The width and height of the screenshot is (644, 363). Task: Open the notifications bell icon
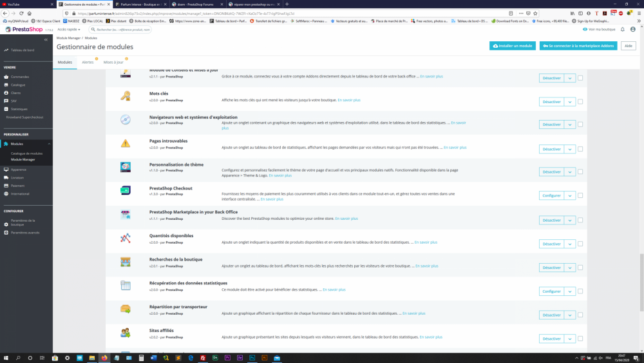[x=623, y=30]
